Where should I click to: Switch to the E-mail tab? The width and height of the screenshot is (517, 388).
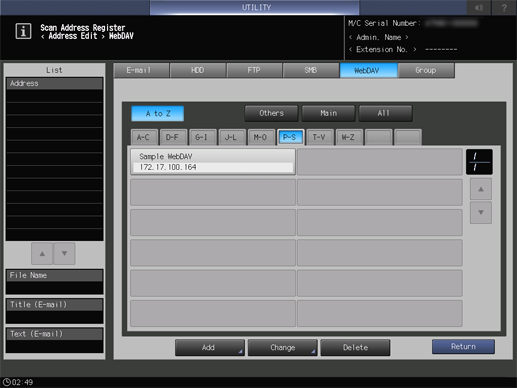141,70
